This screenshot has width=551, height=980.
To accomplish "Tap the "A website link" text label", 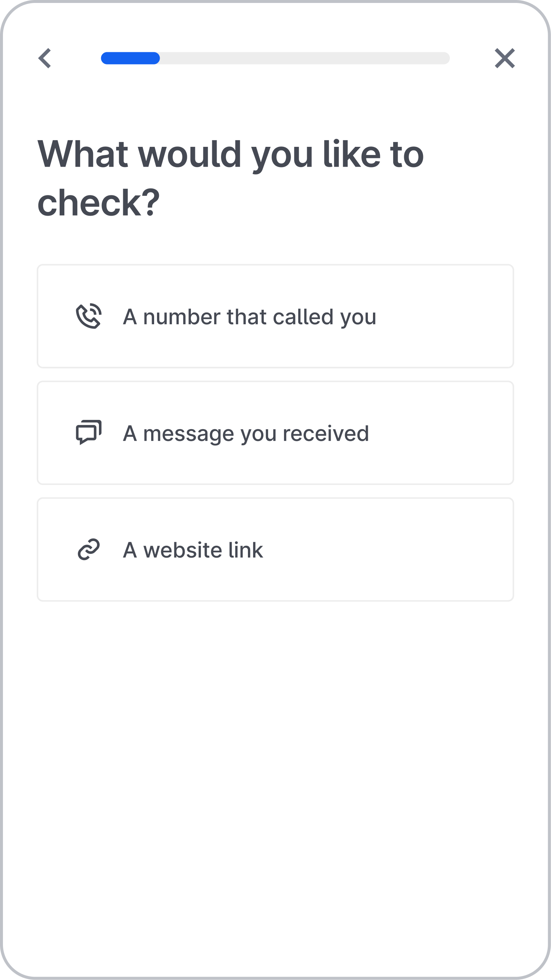I will coord(193,550).
